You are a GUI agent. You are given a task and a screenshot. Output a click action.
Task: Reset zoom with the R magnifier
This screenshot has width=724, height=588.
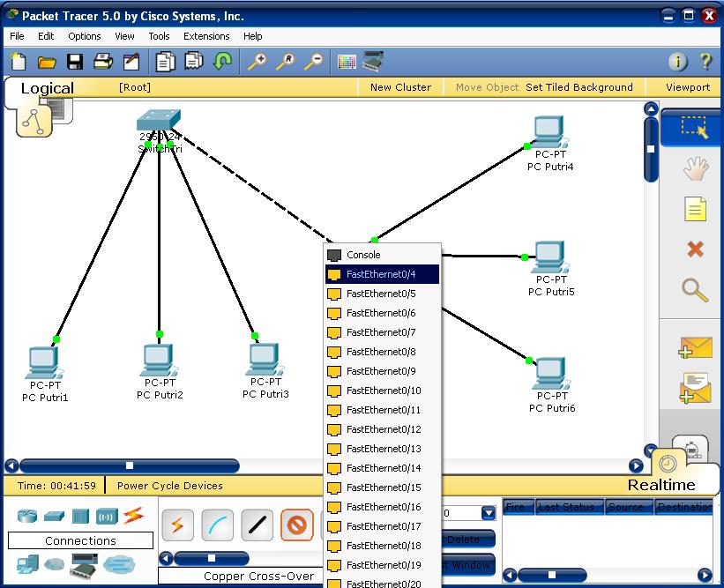point(286,62)
